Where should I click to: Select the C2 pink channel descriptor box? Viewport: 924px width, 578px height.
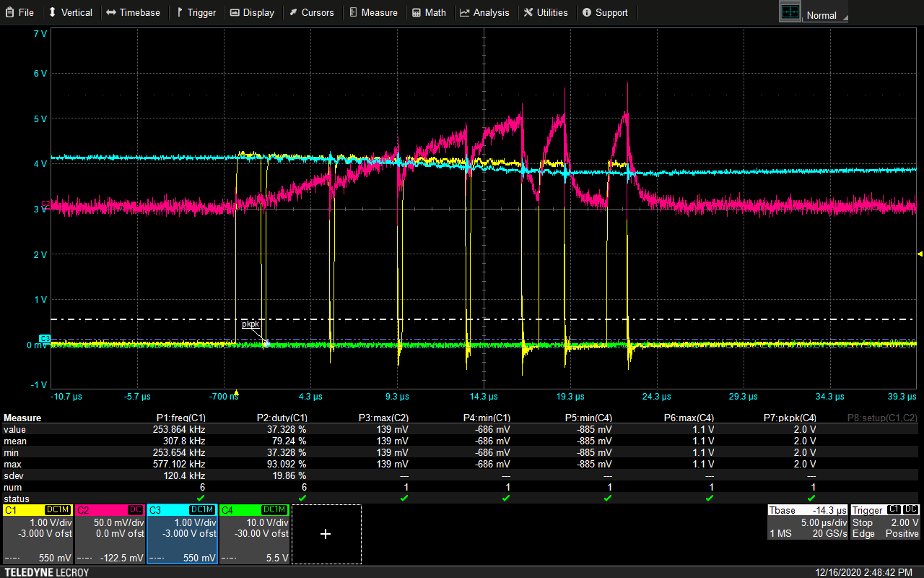pos(109,534)
